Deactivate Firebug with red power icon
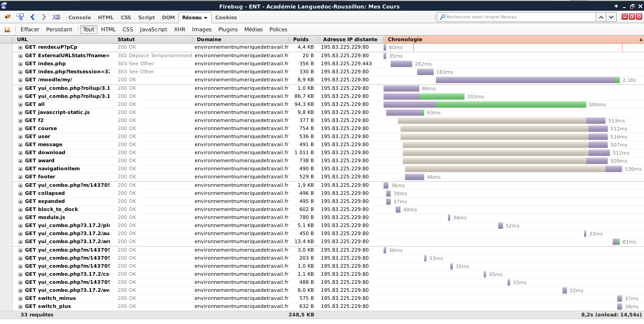Viewport: 644px width, 324px height. click(639, 17)
